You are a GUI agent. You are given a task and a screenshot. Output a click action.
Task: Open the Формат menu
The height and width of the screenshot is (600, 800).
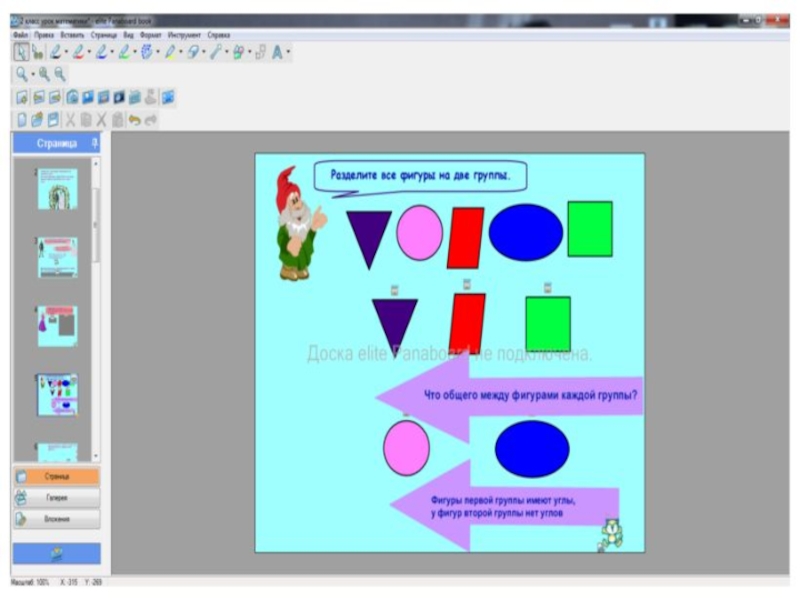[x=151, y=34]
